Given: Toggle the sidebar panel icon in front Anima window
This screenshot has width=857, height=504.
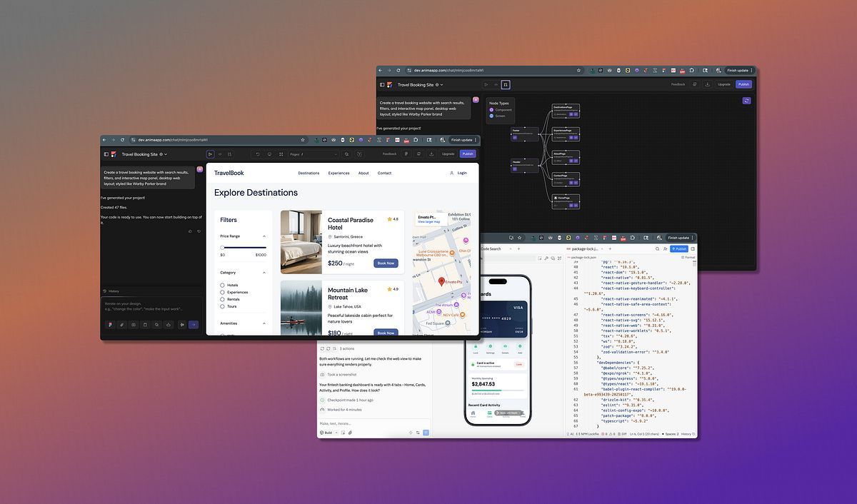Looking at the screenshot, I should [106, 154].
